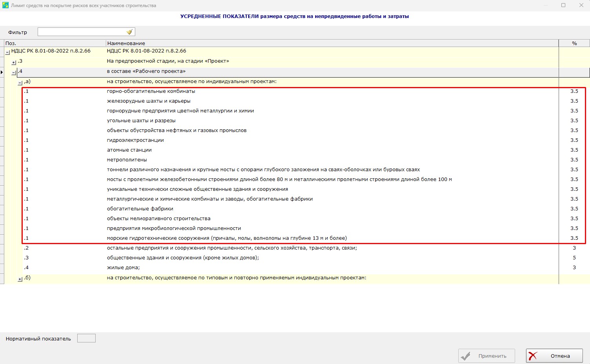Click the Нормативный показатель field
The height and width of the screenshot is (364, 590).
pyautogui.click(x=86, y=338)
